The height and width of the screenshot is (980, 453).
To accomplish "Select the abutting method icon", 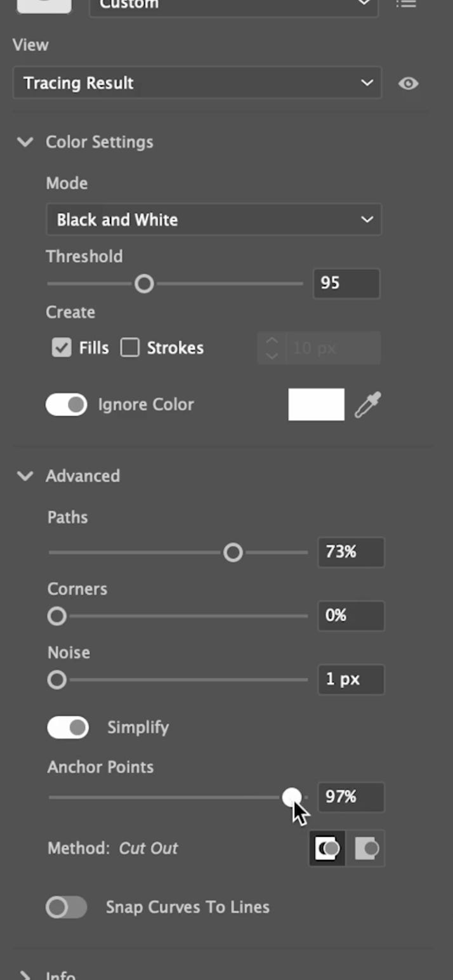I will pyautogui.click(x=366, y=849).
